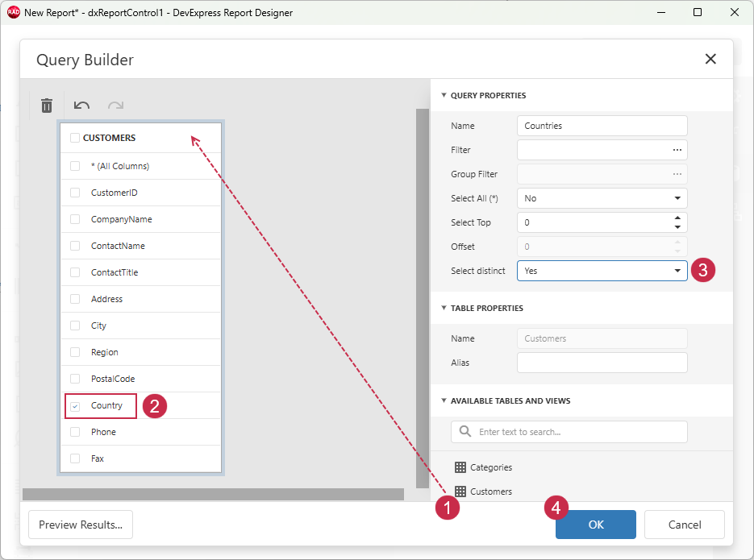Decrease the Select Top value

677,227
